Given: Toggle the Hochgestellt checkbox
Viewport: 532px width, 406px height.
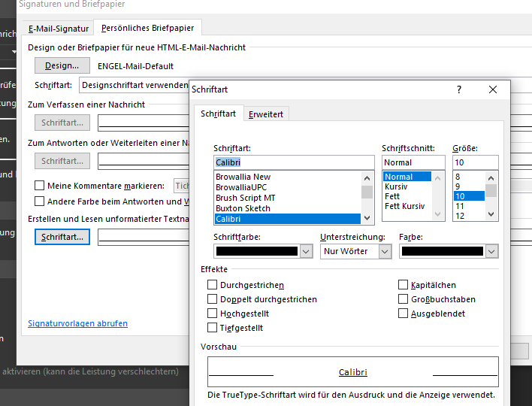Looking at the screenshot, I should 212,313.
